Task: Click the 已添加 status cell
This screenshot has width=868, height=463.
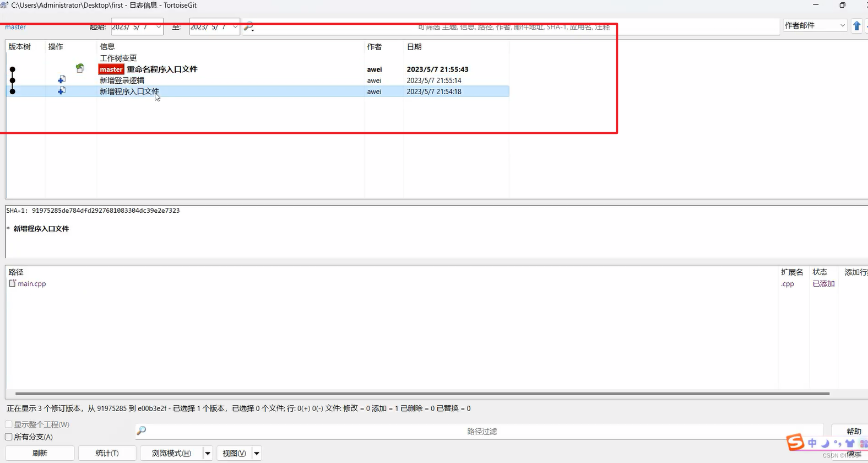Action: [x=823, y=283]
